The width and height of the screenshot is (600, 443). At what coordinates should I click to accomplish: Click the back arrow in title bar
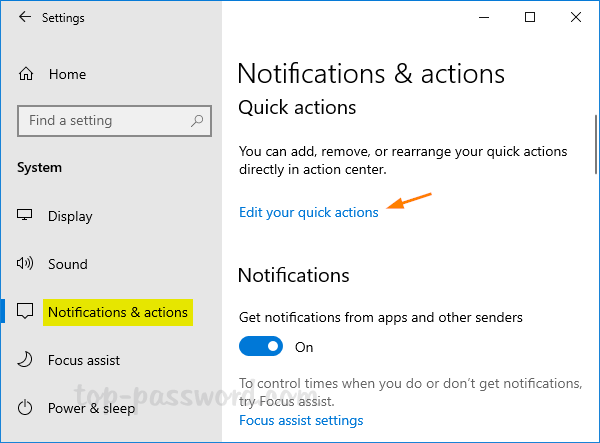[x=24, y=18]
